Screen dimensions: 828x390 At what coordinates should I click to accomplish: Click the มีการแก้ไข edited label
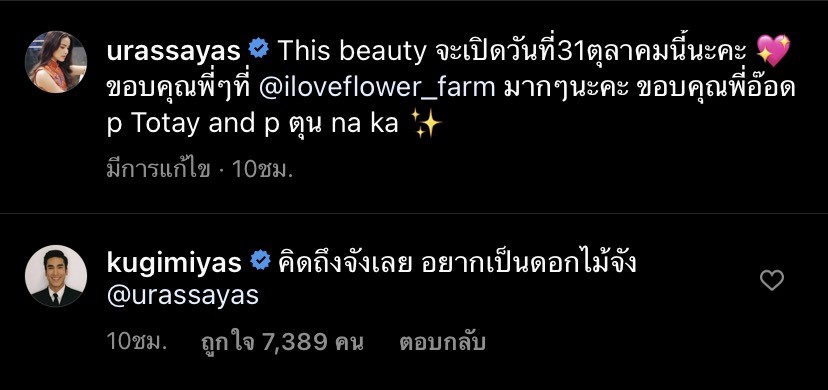click(158, 170)
